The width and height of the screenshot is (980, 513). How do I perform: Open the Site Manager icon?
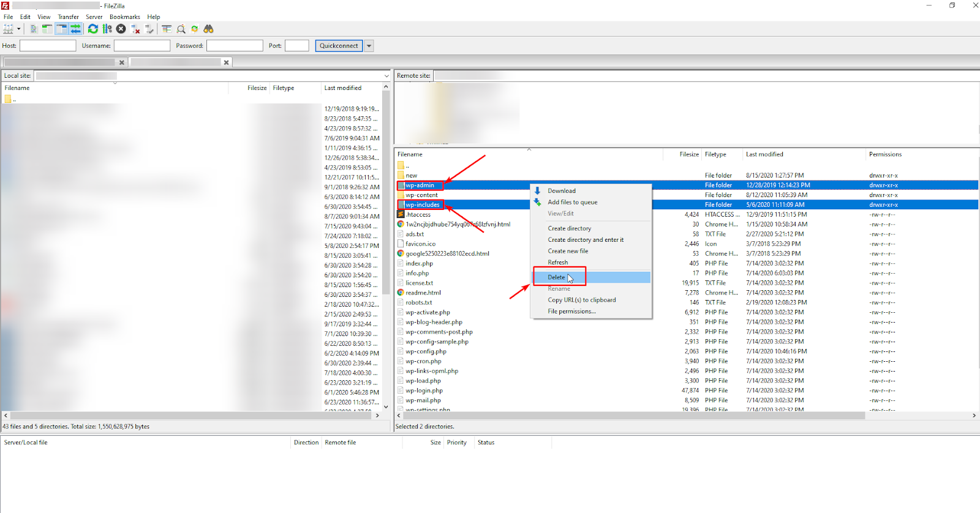click(x=9, y=29)
